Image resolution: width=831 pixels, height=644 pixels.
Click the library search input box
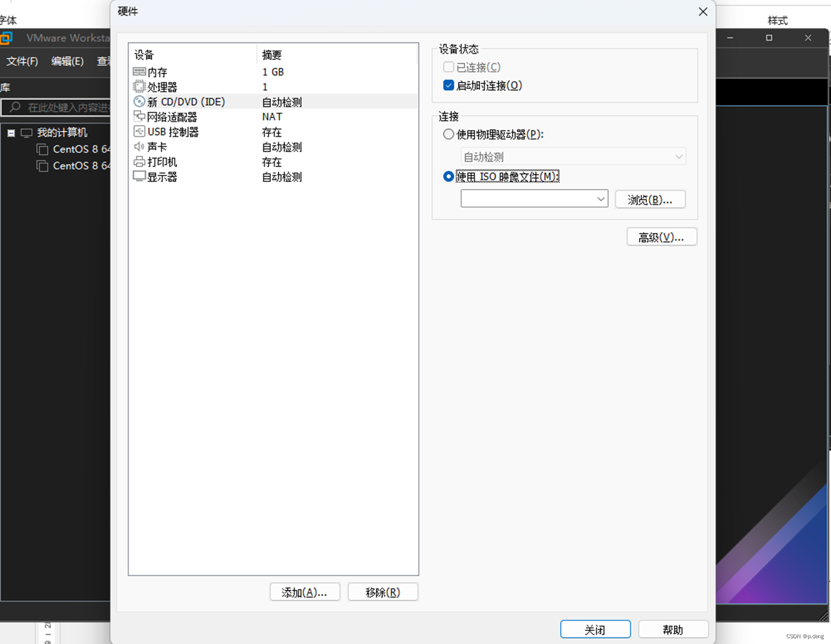pyautogui.click(x=56, y=107)
